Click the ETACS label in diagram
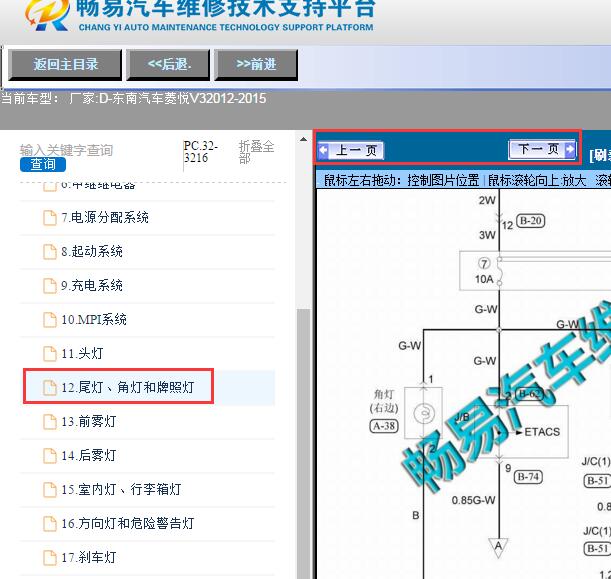The width and height of the screenshot is (611, 579). [542, 432]
